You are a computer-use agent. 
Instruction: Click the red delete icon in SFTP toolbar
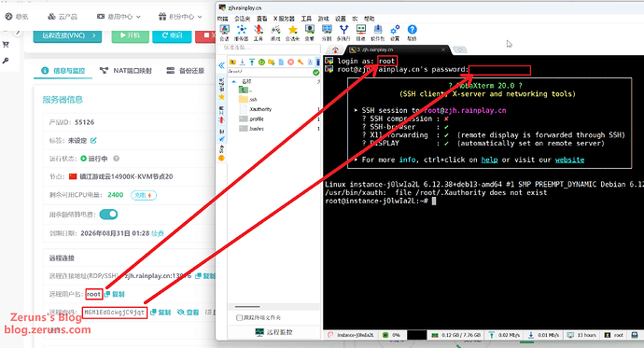[291, 62]
